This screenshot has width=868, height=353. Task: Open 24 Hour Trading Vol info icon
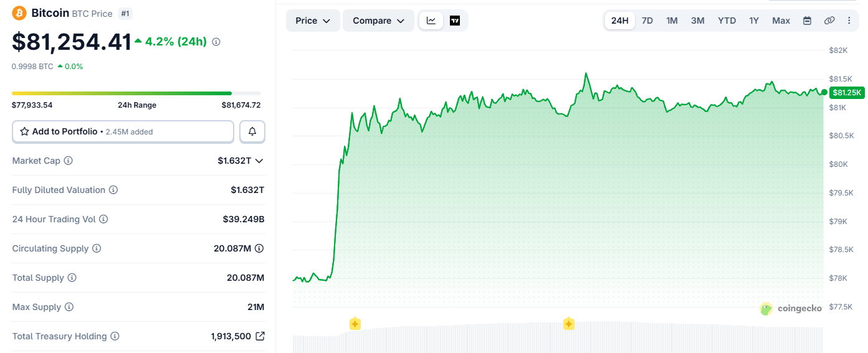coord(103,219)
